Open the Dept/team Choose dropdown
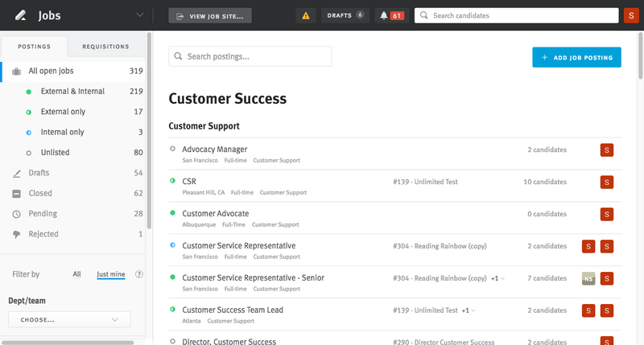 69,320
